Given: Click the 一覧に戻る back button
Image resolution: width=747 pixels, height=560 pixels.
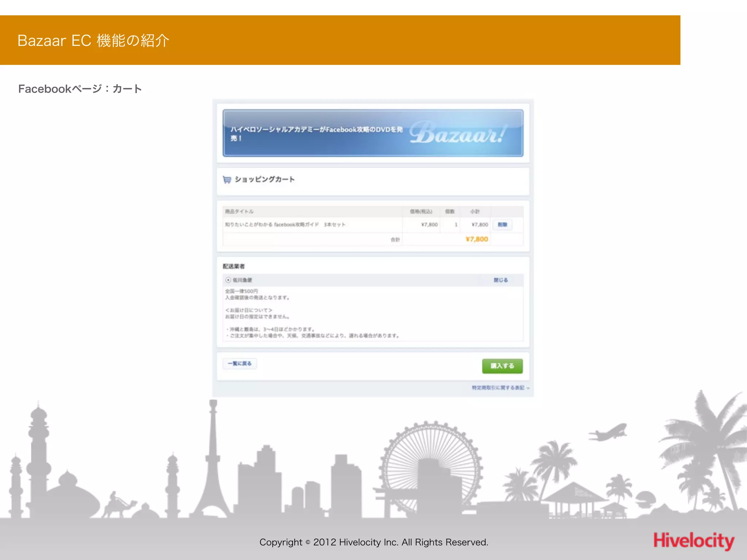Looking at the screenshot, I should (240, 363).
